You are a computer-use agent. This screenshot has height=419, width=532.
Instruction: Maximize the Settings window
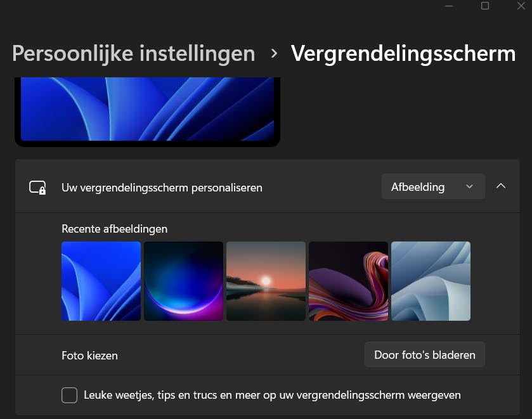tap(485, 6)
